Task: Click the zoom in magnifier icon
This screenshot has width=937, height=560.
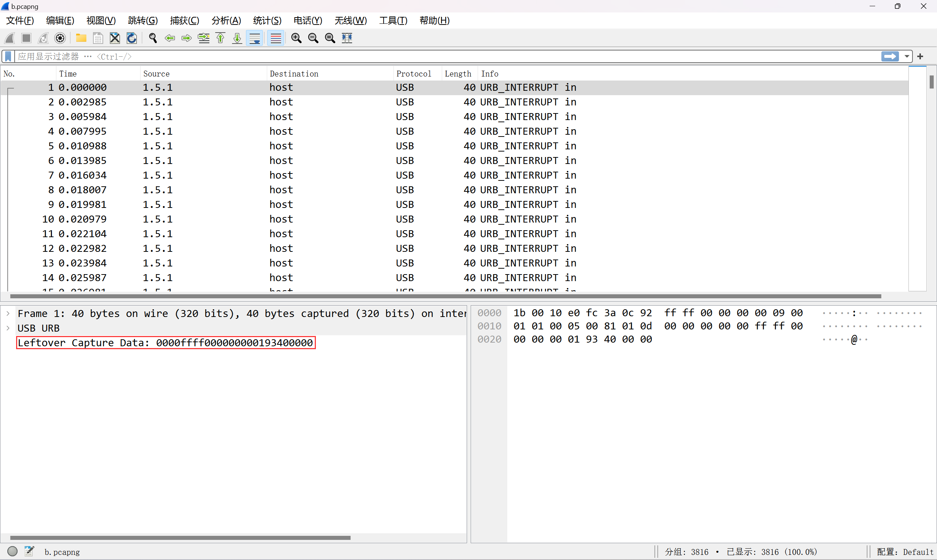Action: (x=296, y=38)
